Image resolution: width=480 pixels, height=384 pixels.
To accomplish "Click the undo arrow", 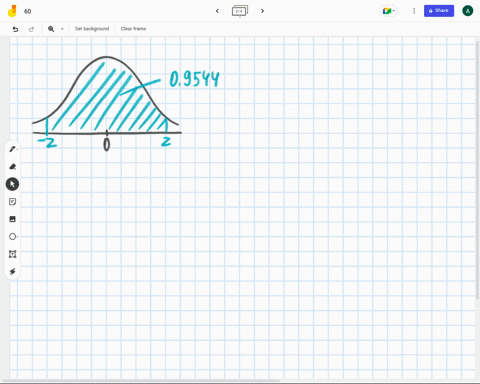I will [15, 29].
